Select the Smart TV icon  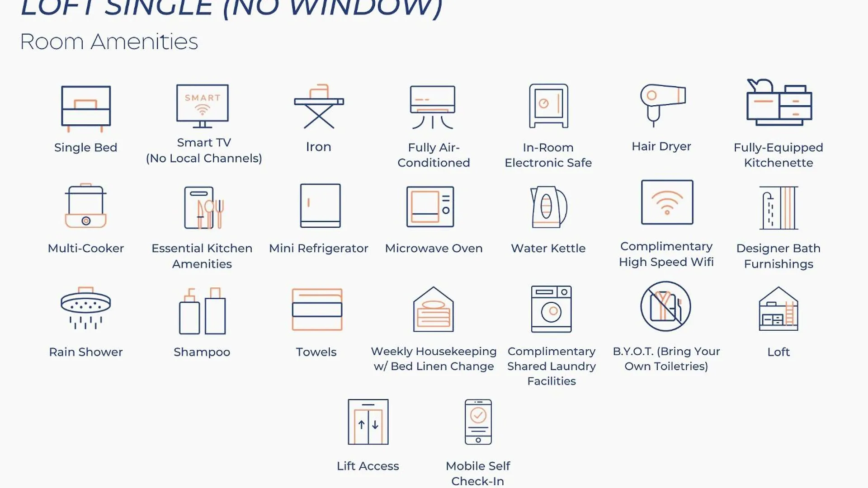pos(202,106)
